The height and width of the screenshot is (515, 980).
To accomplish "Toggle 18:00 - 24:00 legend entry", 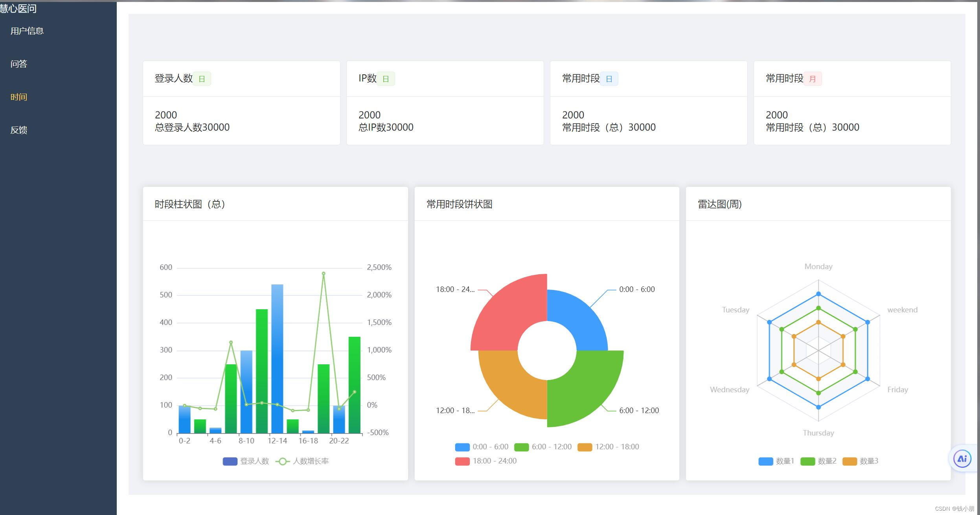I will tap(485, 461).
